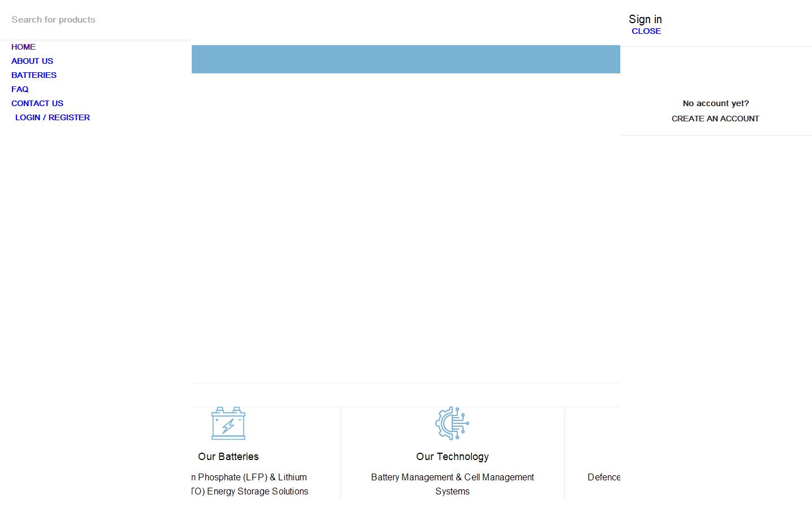Select the Our Batteries heading
Screen dimensions: 812x508
click(x=228, y=457)
